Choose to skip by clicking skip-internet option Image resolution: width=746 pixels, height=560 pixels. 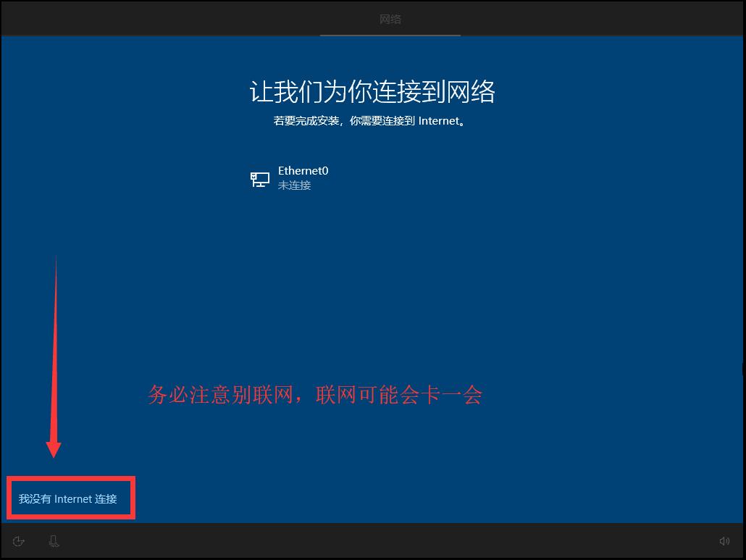70,498
